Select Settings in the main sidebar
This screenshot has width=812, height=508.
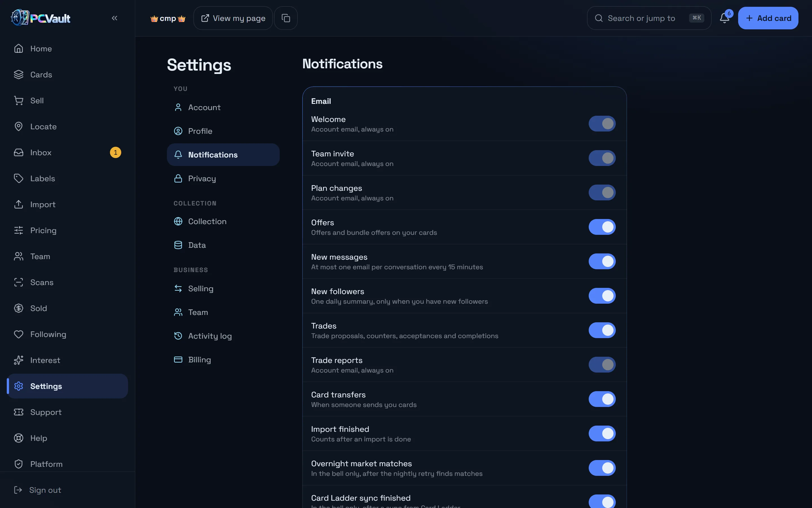pos(67,386)
